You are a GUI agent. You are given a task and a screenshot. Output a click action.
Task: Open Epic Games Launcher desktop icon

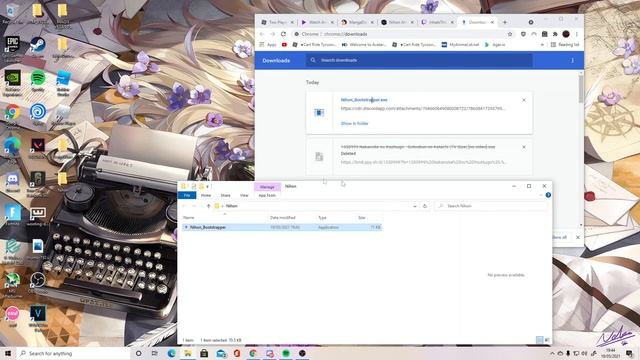[13, 48]
